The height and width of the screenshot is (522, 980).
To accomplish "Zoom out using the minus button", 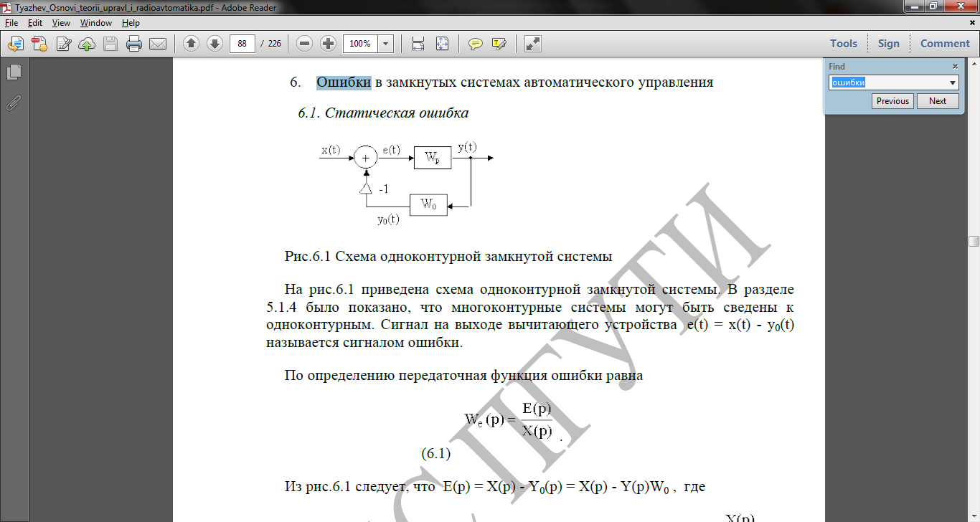I will [x=305, y=44].
